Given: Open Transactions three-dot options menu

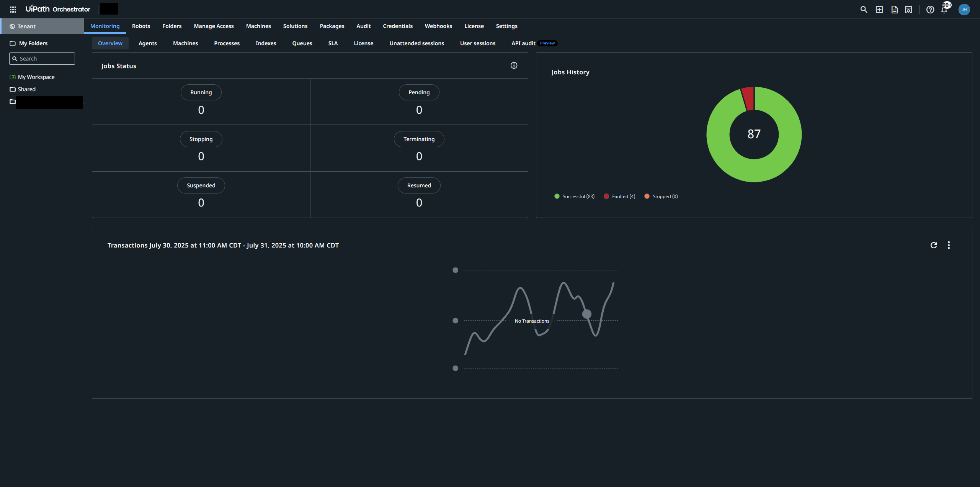Looking at the screenshot, I should [949, 245].
